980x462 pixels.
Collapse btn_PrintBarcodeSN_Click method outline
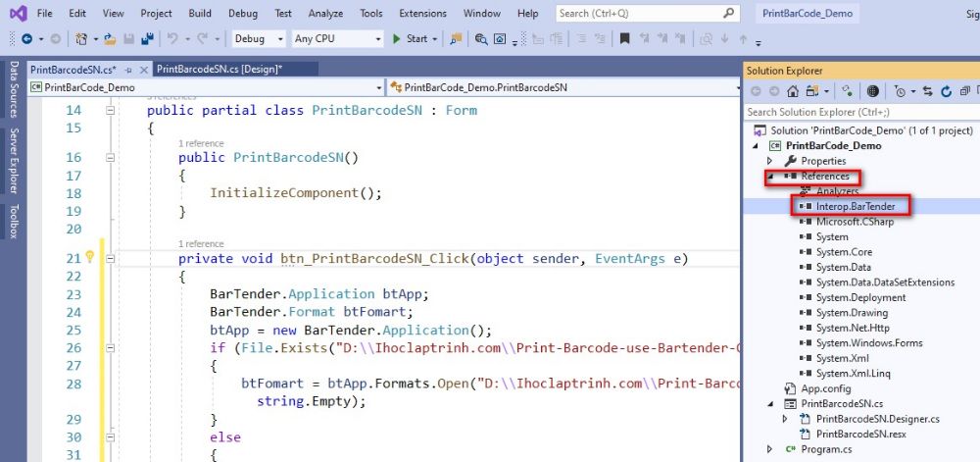click(110, 258)
